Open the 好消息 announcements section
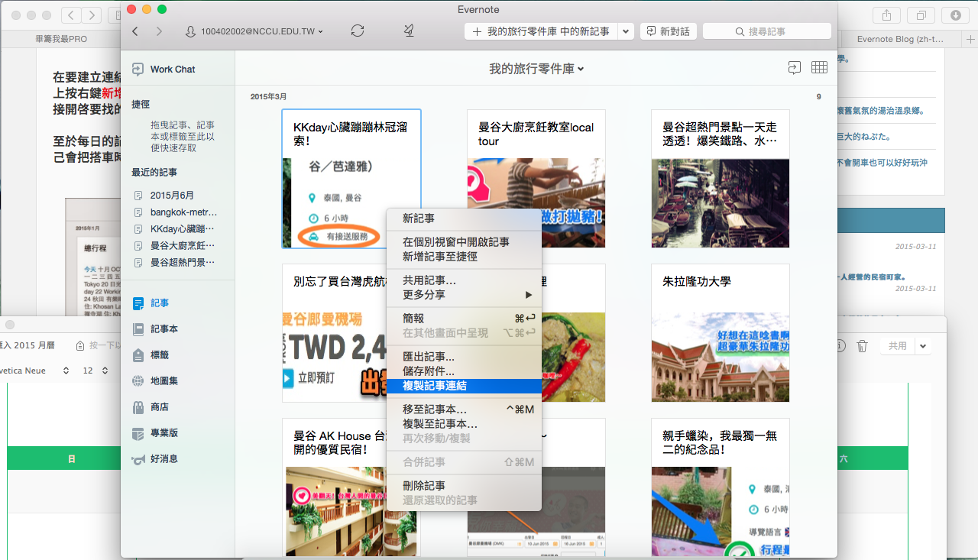 point(155,459)
